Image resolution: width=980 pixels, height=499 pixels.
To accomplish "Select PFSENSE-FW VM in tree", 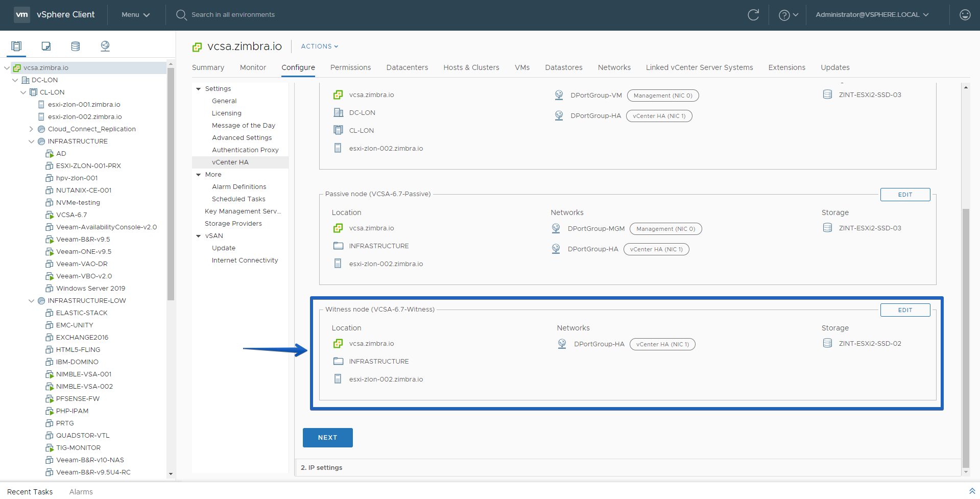I will pyautogui.click(x=78, y=399).
